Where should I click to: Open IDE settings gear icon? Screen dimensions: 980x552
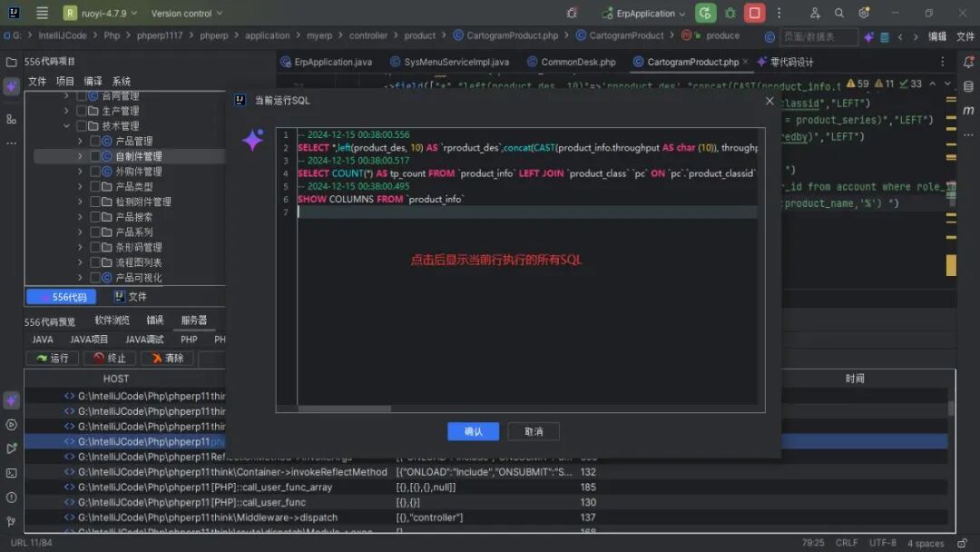pos(864,13)
